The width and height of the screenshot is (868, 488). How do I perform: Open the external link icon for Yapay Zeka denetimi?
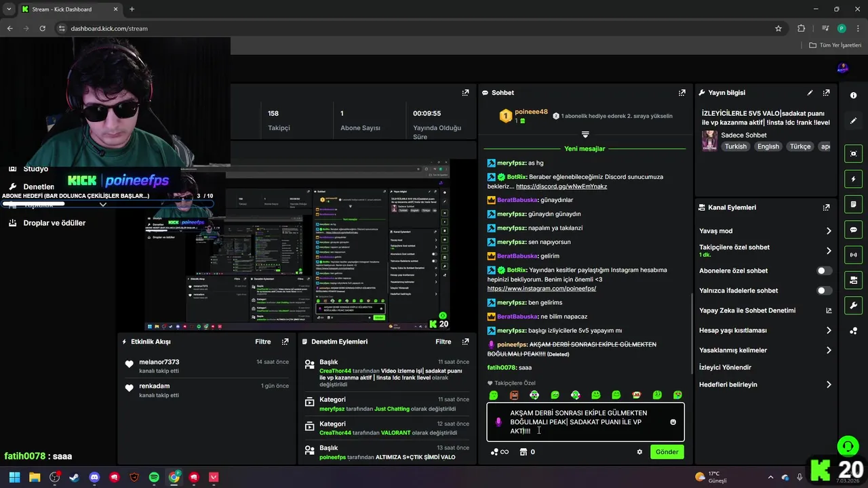click(x=828, y=310)
